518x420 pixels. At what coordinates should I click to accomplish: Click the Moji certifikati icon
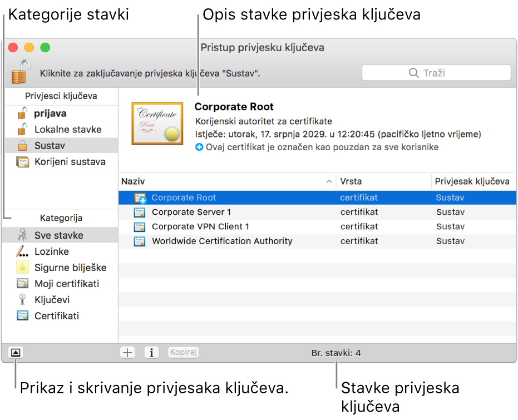click(x=22, y=283)
